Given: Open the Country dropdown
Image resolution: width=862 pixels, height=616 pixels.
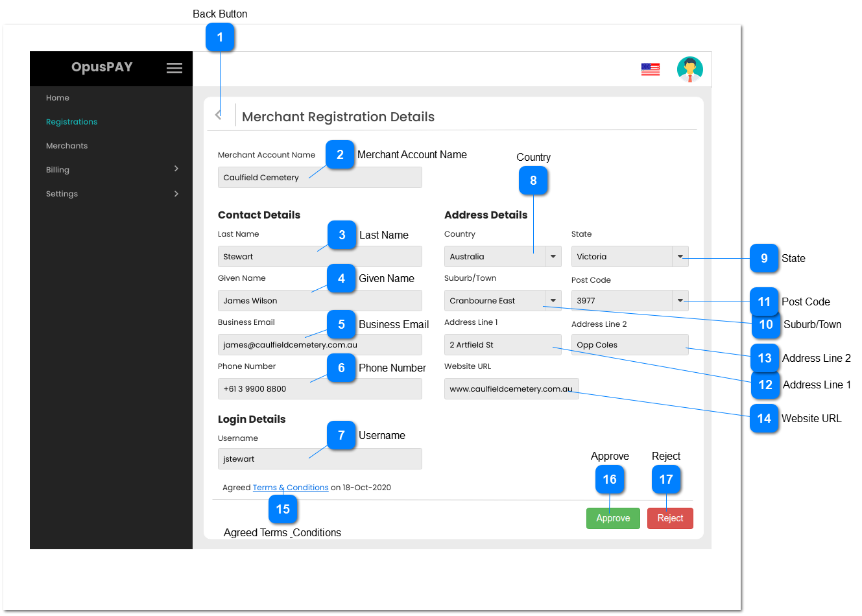Looking at the screenshot, I should [553, 257].
